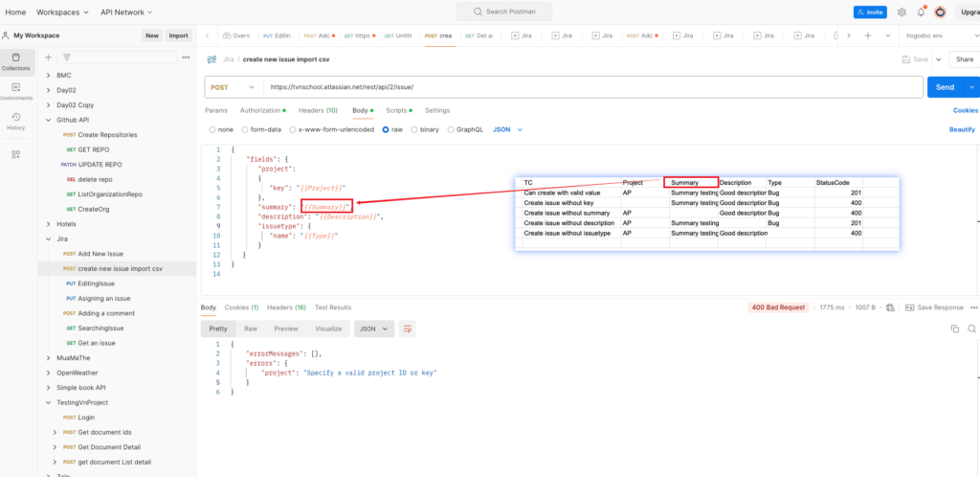The width and height of the screenshot is (980, 477).
Task: Open the Send button dropdown arrow
Action: tap(971, 87)
